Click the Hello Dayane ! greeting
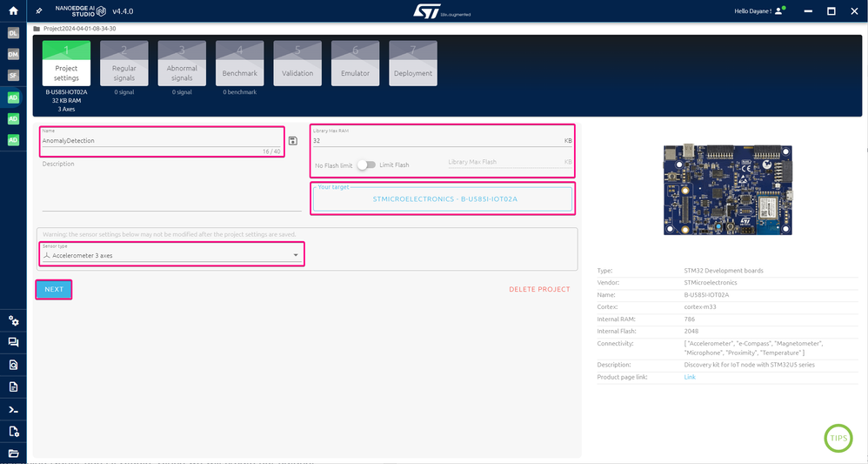Screen dimensions: 868x464 point(752,11)
